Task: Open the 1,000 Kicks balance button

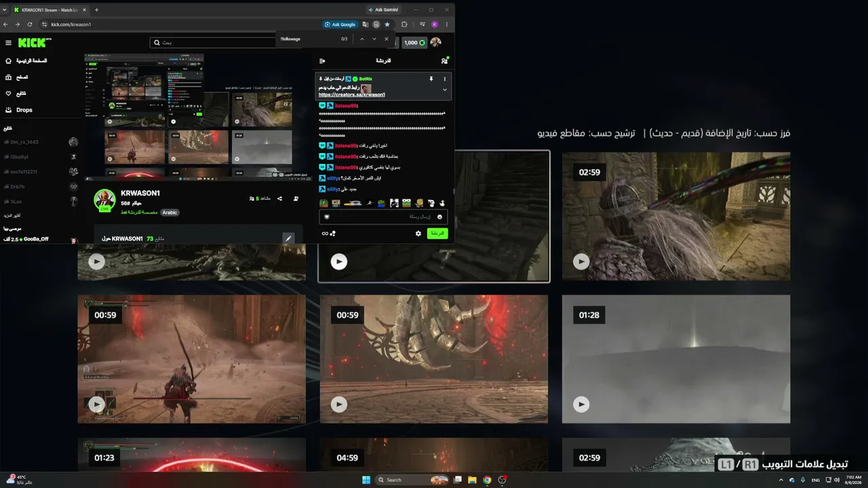Action: 414,43
